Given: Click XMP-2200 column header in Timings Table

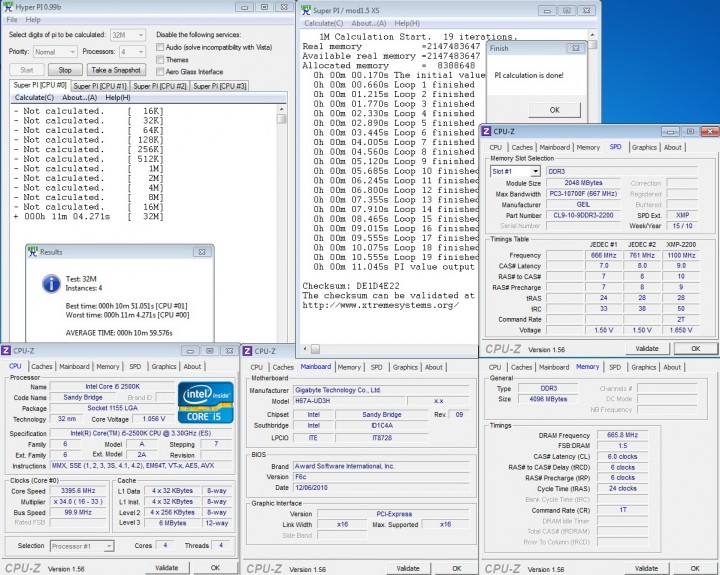Looking at the screenshot, I should (x=681, y=244).
